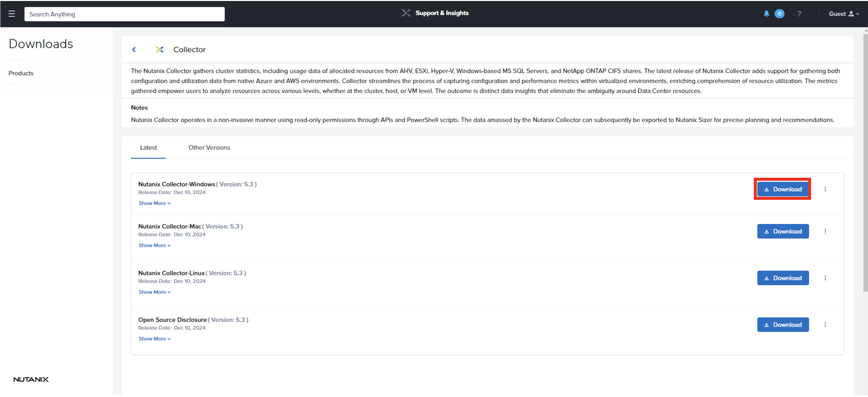Select the Nutanix Collector-Linux title
The image size is (868, 397).
[171, 273]
